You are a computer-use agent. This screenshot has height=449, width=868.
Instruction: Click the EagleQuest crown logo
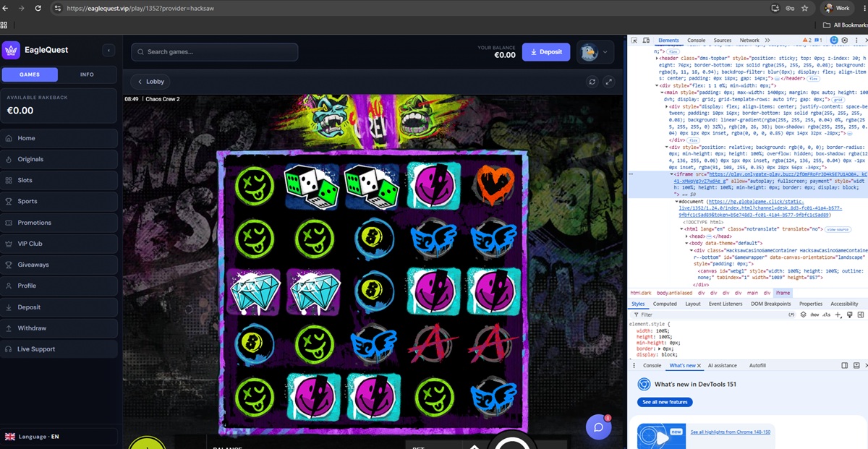[x=11, y=50]
